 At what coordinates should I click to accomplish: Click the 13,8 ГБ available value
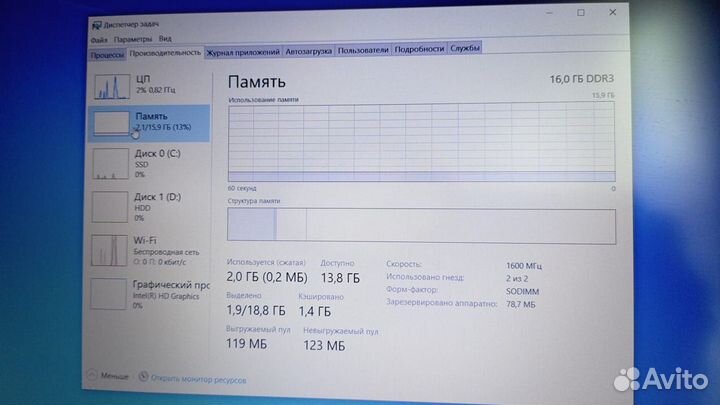point(340,278)
